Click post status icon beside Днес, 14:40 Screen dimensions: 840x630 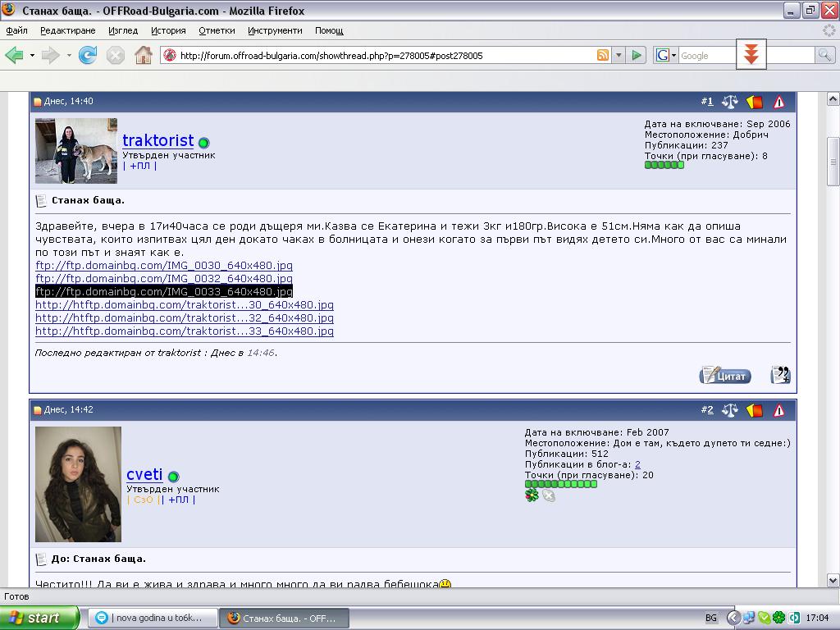click(x=38, y=102)
